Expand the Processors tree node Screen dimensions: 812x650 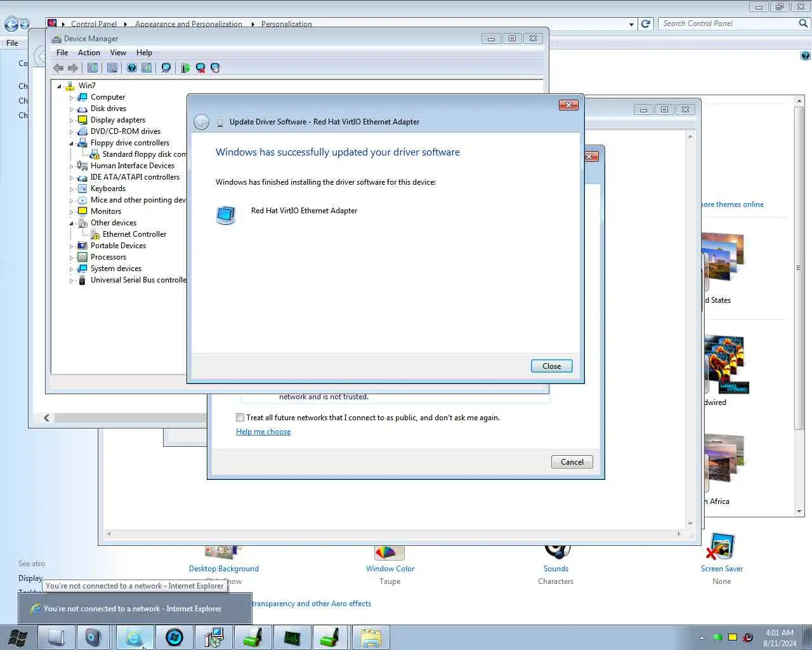pyautogui.click(x=71, y=258)
